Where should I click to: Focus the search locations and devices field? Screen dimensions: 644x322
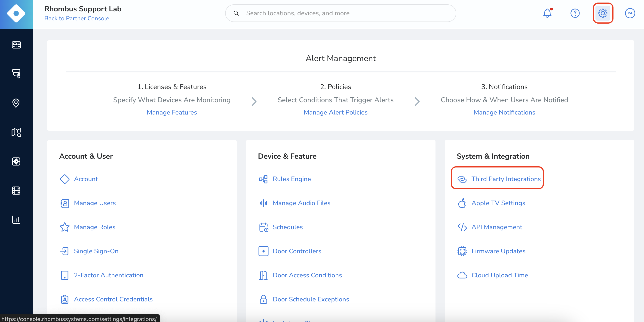[x=340, y=13]
